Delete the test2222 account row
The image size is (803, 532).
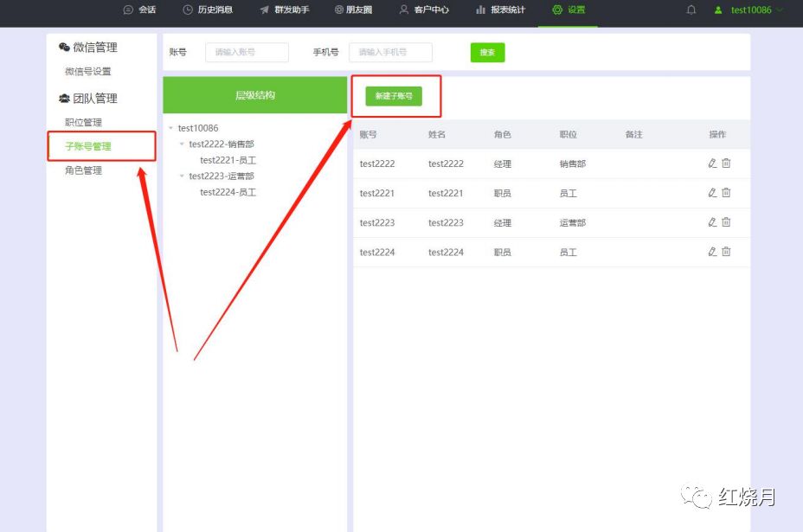tap(726, 163)
